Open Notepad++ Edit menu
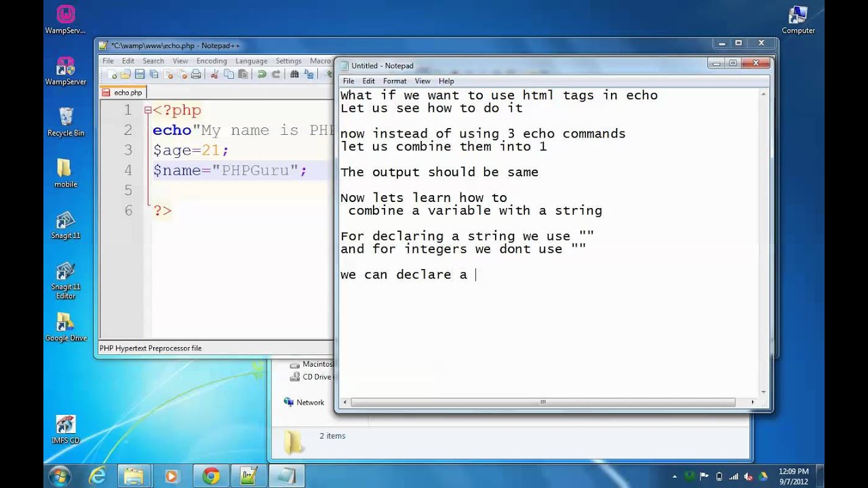 pyautogui.click(x=128, y=61)
